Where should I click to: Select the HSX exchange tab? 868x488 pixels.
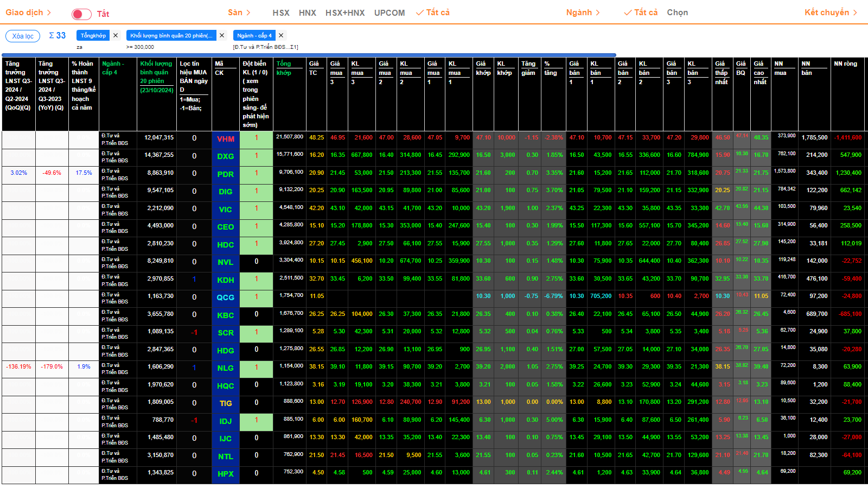point(281,12)
